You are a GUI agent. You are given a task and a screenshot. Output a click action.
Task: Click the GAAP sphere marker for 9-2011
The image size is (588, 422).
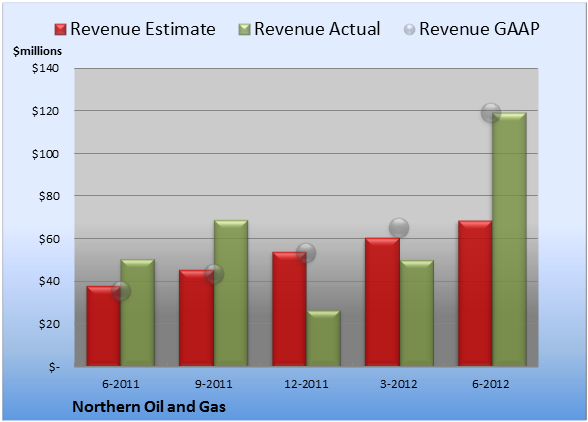pos(214,274)
